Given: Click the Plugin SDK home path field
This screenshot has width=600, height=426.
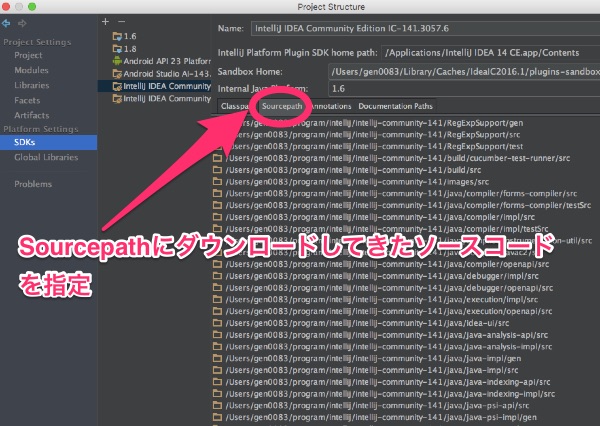Looking at the screenshot, I should [x=491, y=53].
